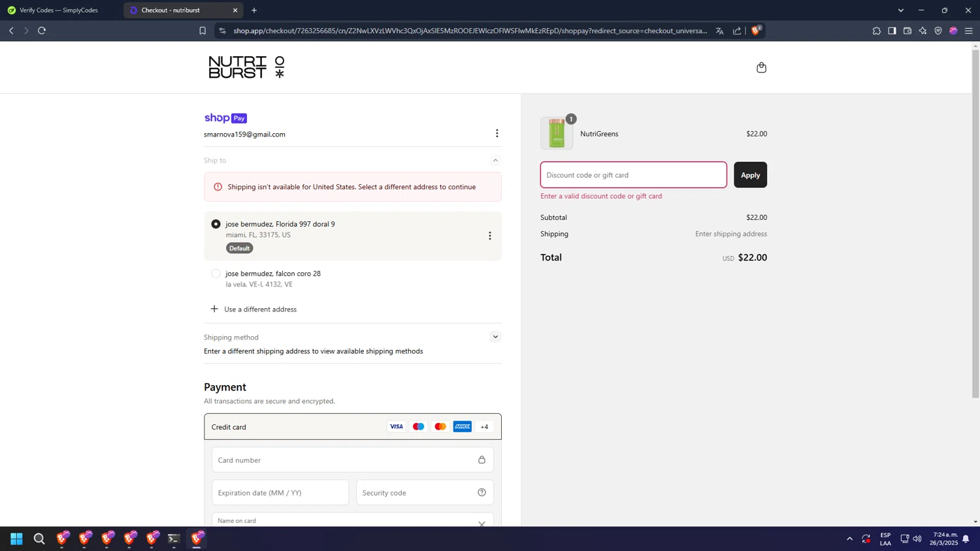Open options for the Florida address
Screen dimensions: 980x551
coord(489,236)
